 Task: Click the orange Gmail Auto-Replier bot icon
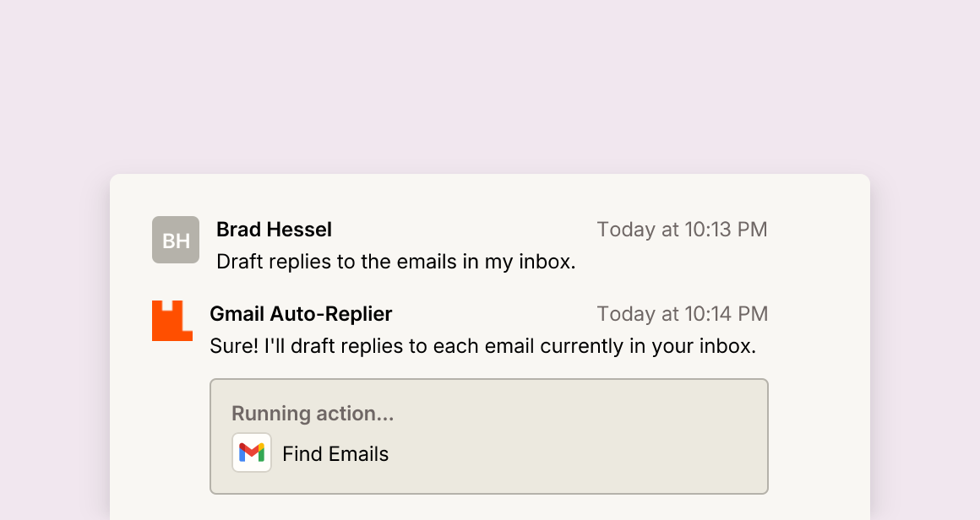pyautogui.click(x=171, y=320)
